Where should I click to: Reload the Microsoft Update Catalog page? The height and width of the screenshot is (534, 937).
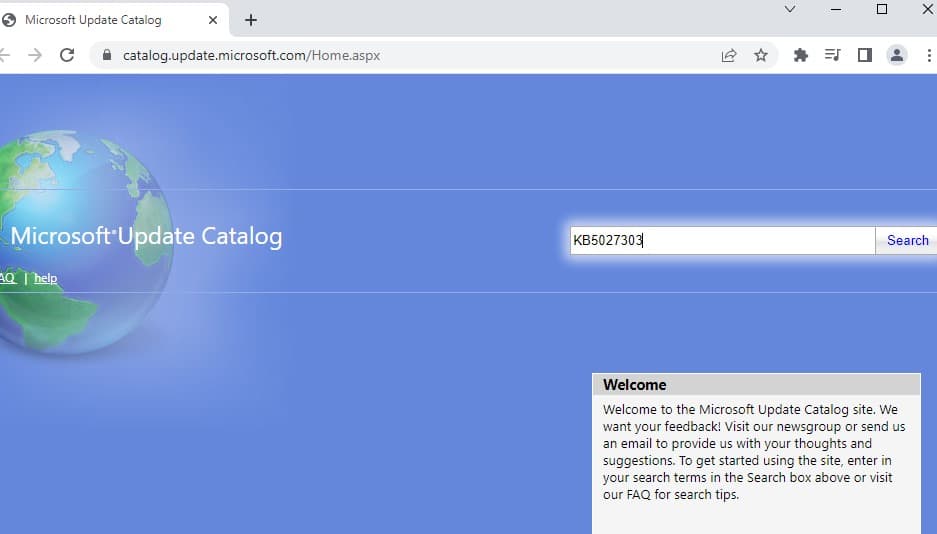(x=67, y=56)
